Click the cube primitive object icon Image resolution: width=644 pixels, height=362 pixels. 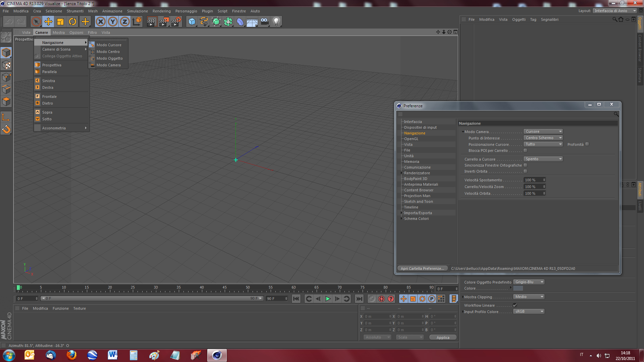click(192, 22)
